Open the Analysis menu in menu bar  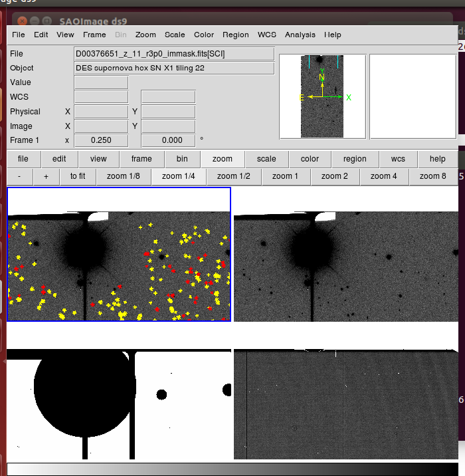[x=300, y=35]
